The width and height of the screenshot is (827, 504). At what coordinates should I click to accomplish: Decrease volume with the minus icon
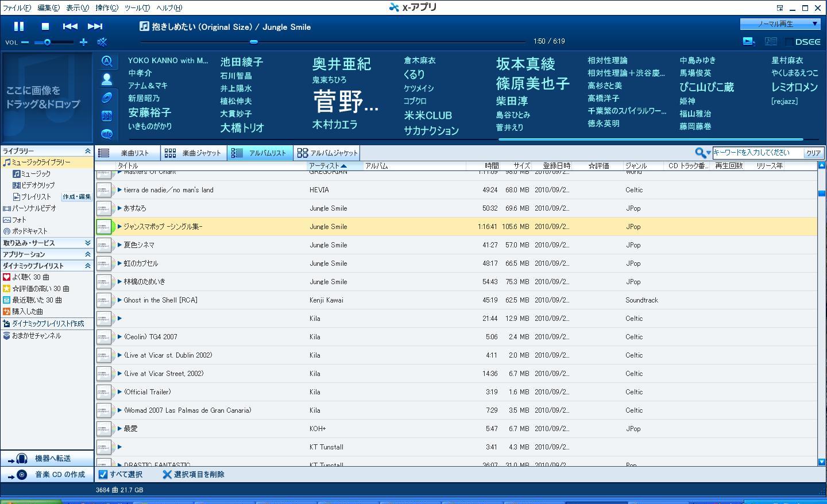[x=25, y=42]
